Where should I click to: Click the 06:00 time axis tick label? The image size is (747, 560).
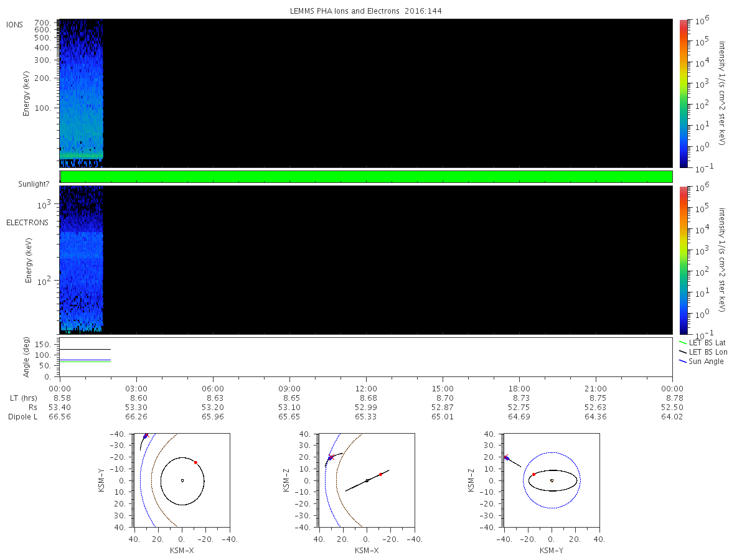point(213,388)
